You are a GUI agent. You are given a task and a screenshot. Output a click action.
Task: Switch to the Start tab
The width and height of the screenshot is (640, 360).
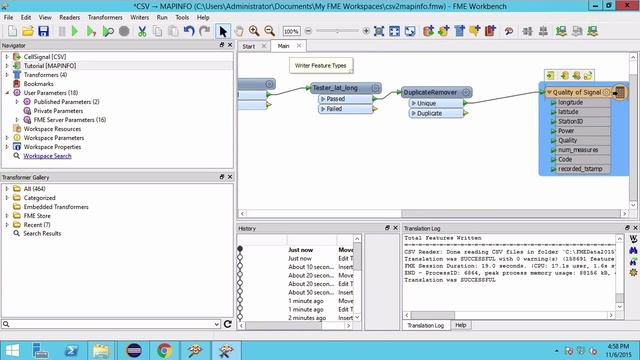coord(249,46)
